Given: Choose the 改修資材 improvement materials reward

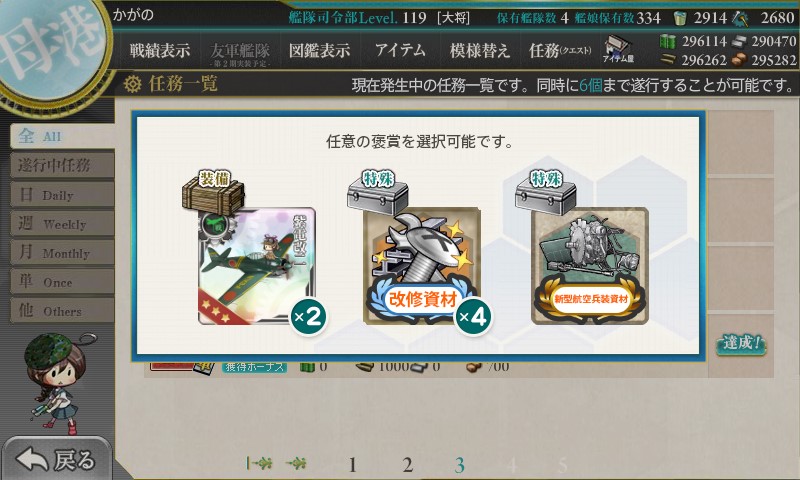Looking at the screenshot, I should tap(421, 266).
